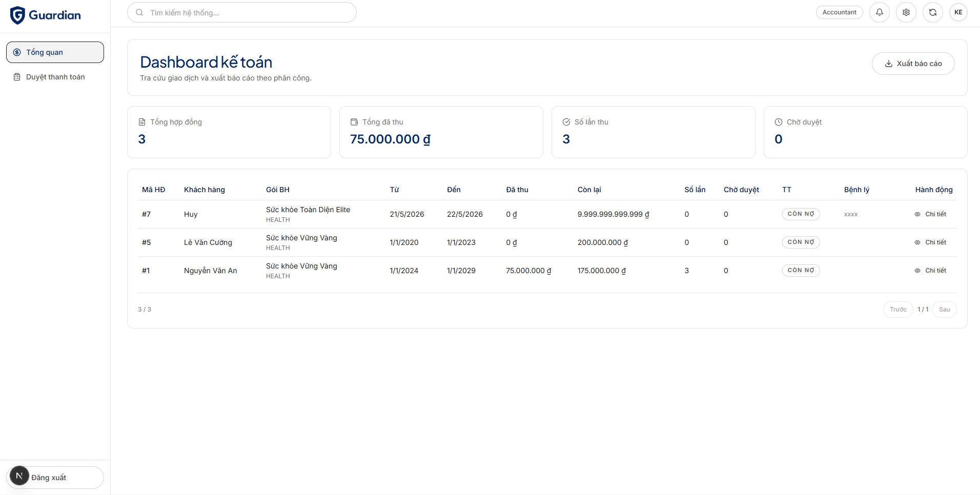
Task: Click the 9.999.999.999.999 ₫ remaining amount
Action: [614, 214]
